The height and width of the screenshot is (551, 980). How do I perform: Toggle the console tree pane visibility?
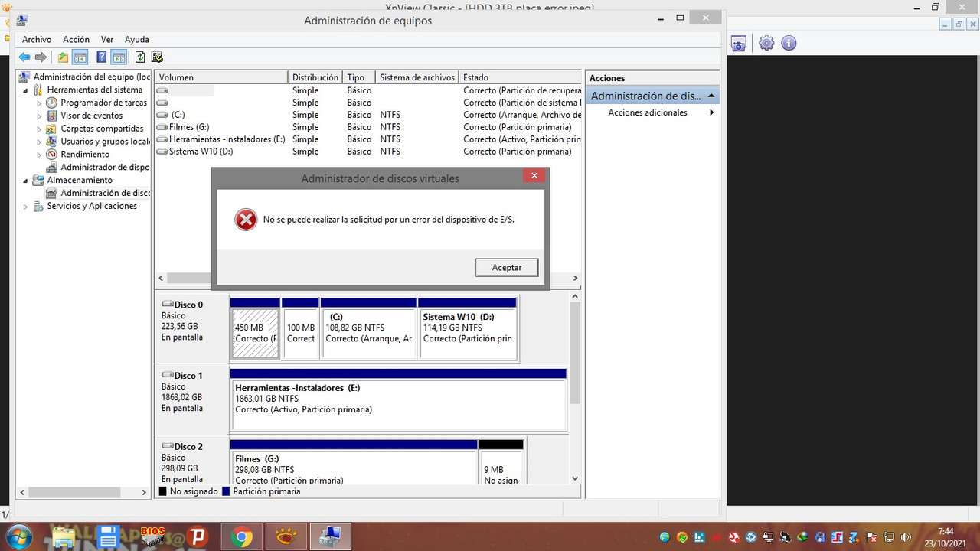[x=80, y=56]
